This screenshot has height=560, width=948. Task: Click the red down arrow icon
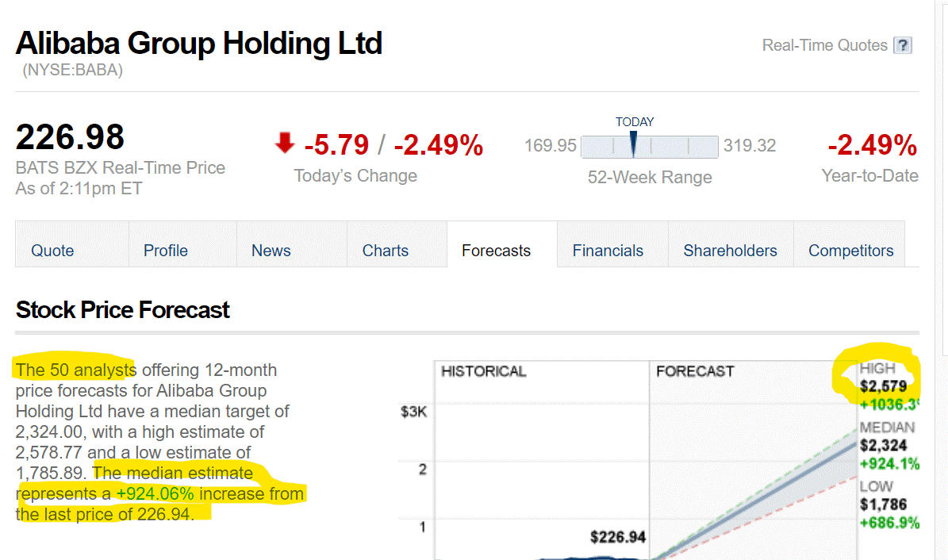(x=284, y=144)
